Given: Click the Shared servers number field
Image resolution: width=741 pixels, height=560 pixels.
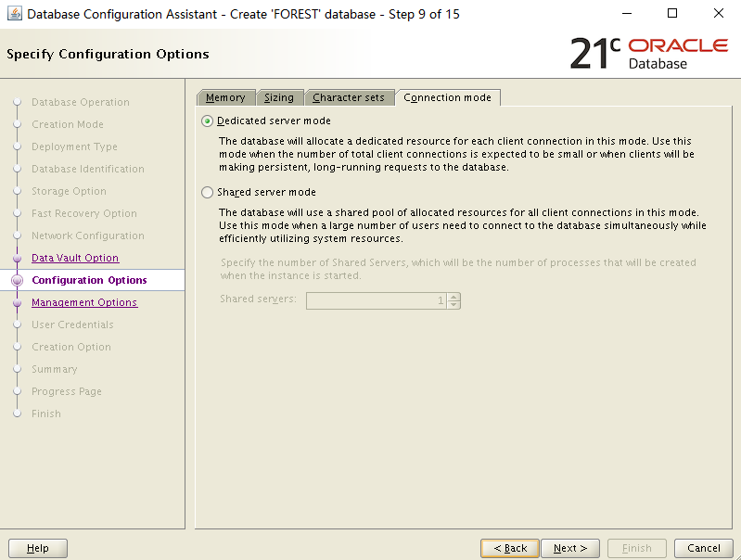Looking at the screenshot, I should pos(377,300).
